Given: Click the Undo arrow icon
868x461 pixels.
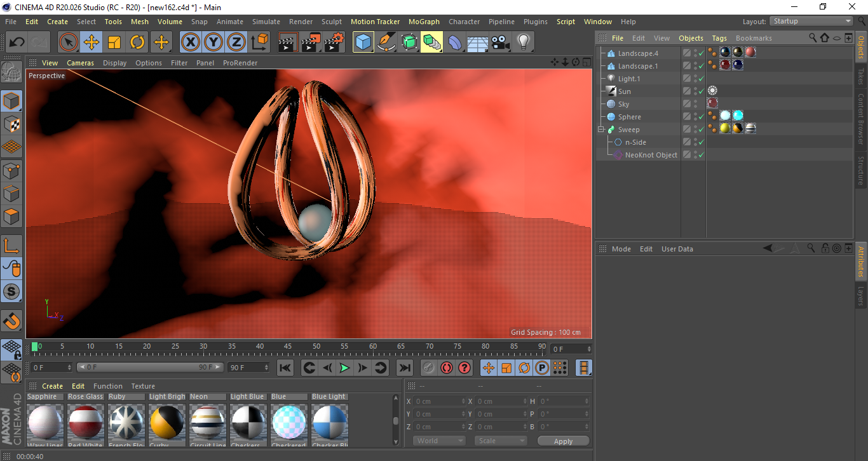Looking at the screenshot, I should [17, 43].
